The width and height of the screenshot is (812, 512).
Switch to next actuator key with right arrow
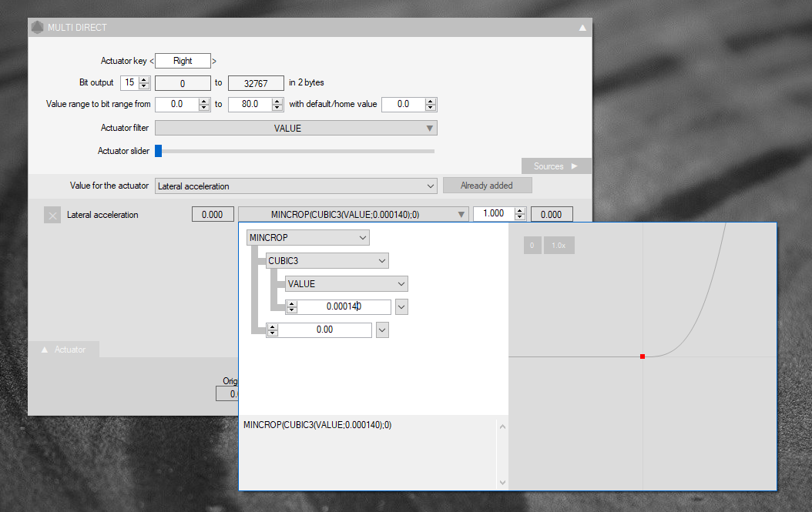point(214,61)
